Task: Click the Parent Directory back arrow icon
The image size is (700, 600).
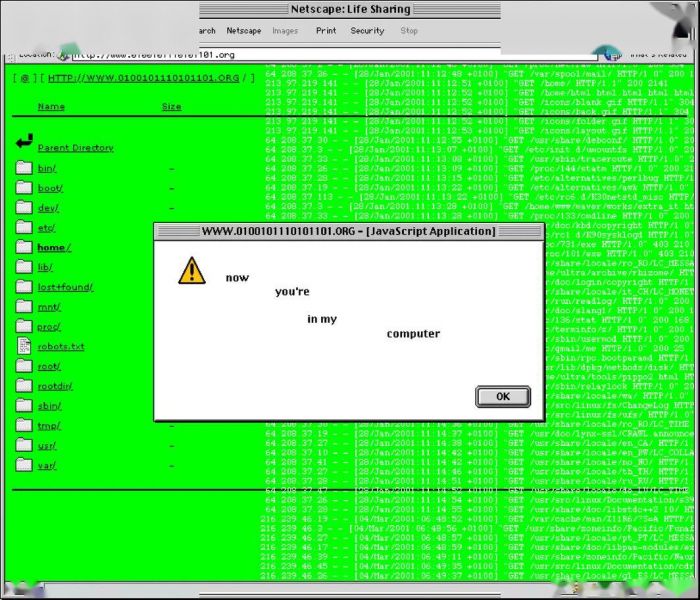Action: (24, 141)
